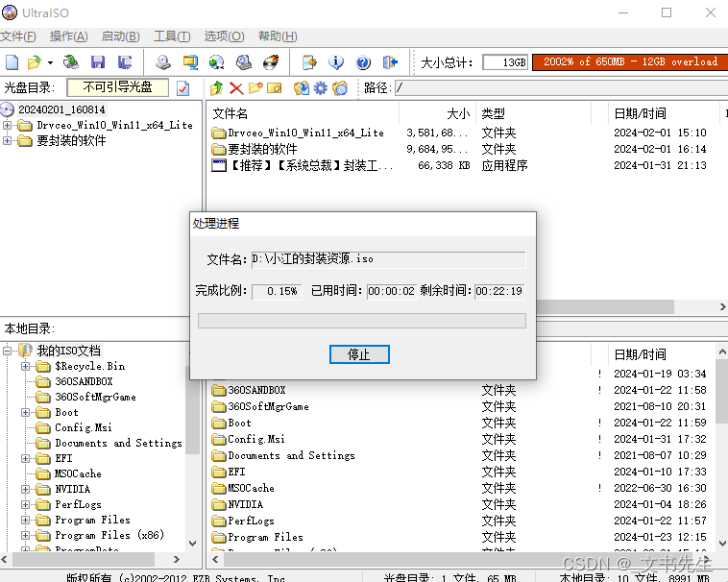Viewport: 728px width, 582px height.
Task: Open the 帮助(H) menu
Action: coord(278,36)
